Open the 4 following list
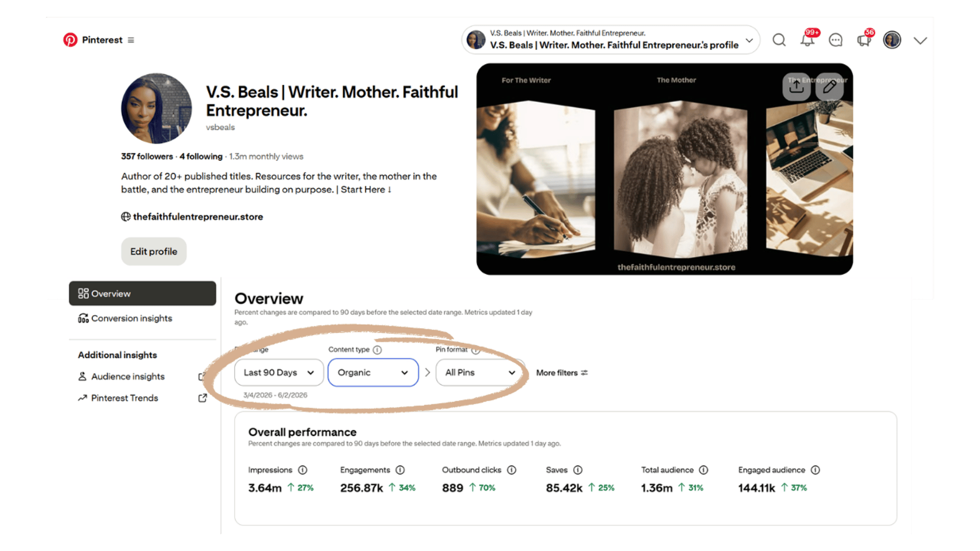Screen dimensions: 980x551 (201, 157)
